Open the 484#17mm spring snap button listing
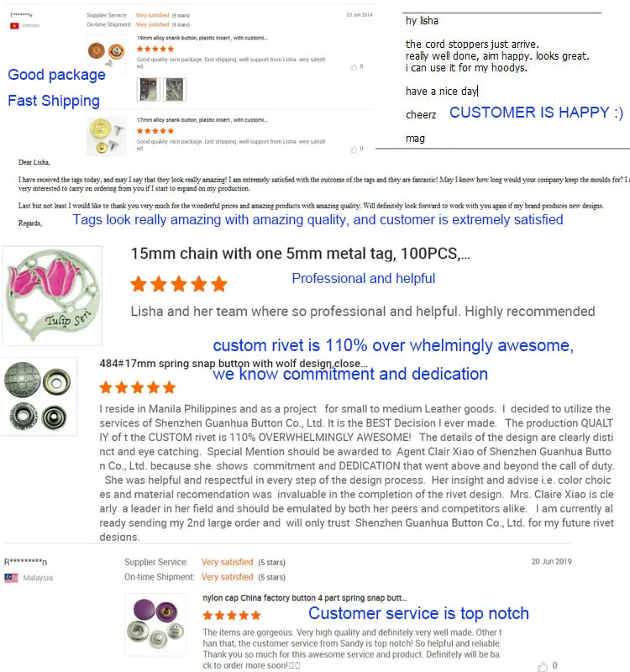Viewport: 630px width, 672px height. (233, 364)
